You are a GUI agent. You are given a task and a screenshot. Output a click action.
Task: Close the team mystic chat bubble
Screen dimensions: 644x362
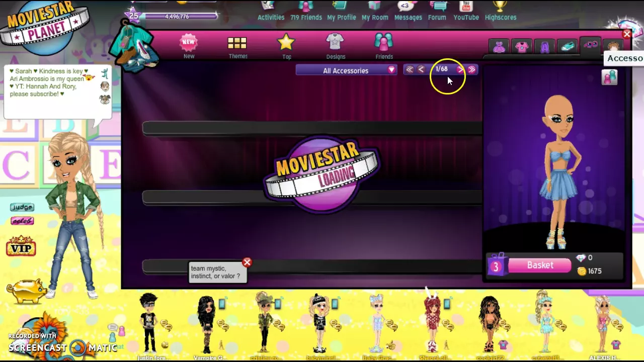tap(247, 262)
